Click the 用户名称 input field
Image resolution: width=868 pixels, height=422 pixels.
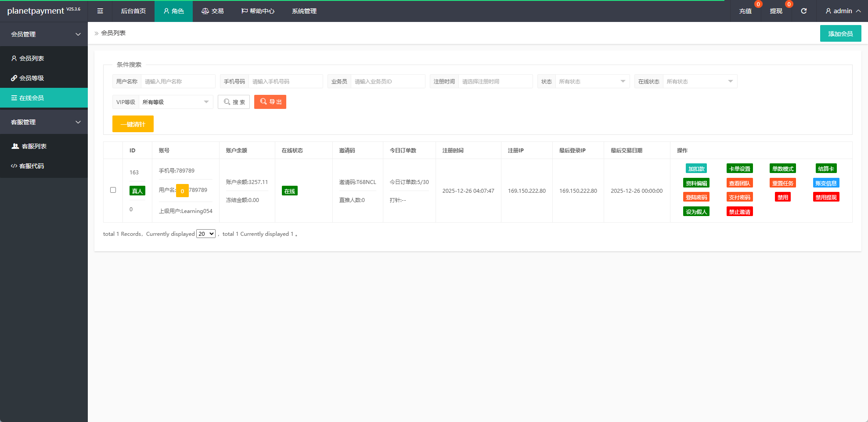[178, 81]
